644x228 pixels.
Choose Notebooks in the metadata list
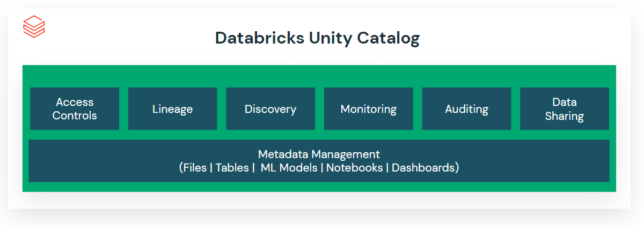pos(354,168)
